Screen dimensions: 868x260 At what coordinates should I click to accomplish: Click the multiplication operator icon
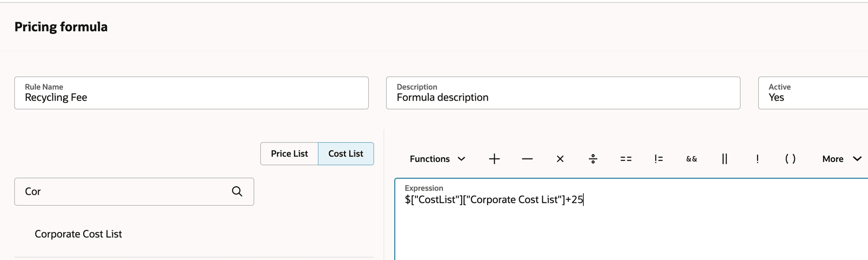tap(560, 159)
